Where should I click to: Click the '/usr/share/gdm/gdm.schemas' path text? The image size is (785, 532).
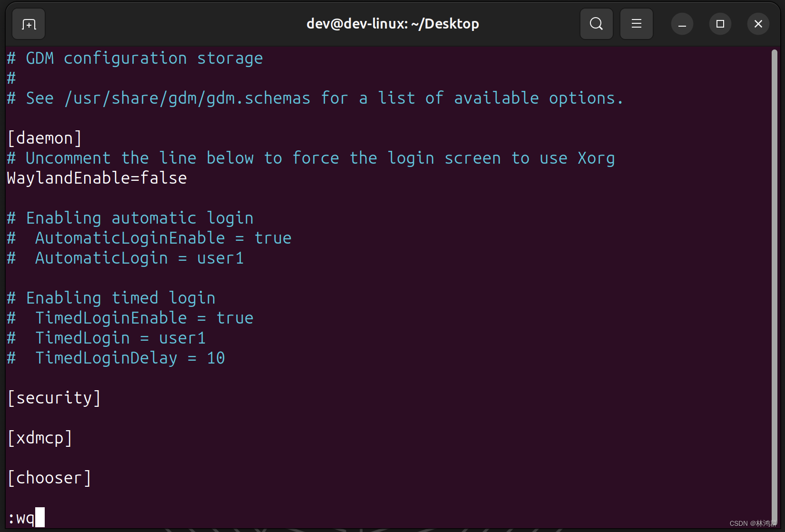coord(187,98)
